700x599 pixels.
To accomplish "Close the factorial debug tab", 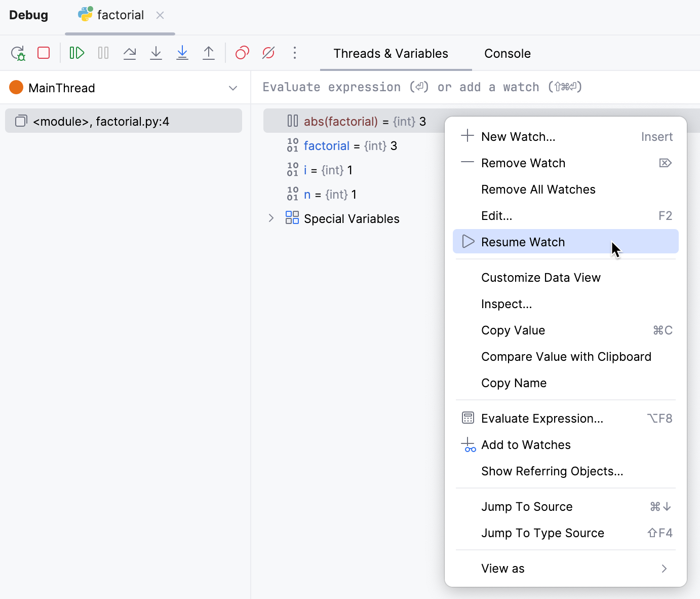I will 160,15.
